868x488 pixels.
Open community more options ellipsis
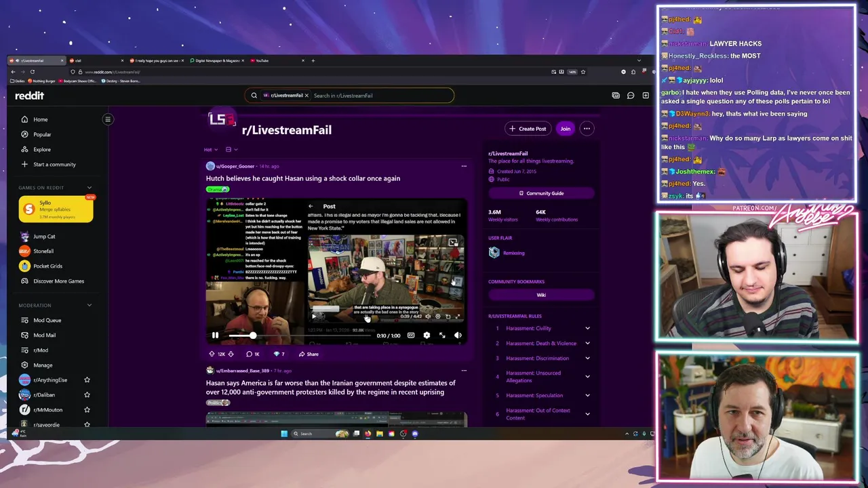click(x=587, y=129)
